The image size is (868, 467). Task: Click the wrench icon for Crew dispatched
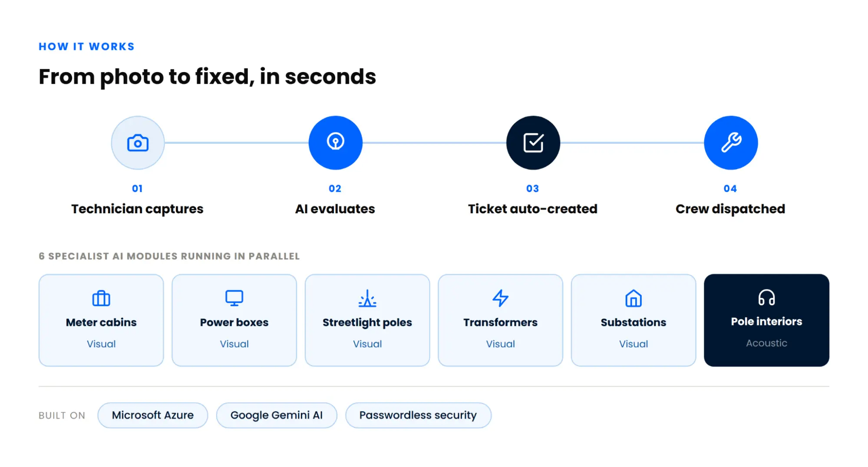(x=731, y=142)
